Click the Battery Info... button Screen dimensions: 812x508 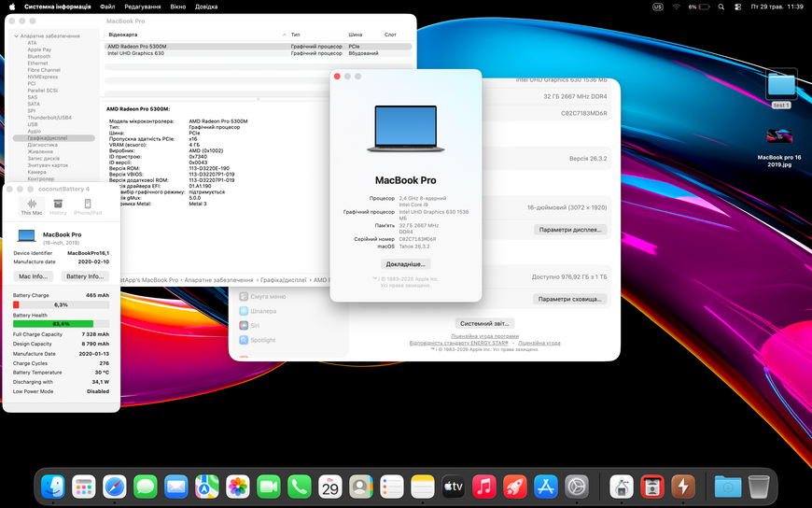[85, 276]
